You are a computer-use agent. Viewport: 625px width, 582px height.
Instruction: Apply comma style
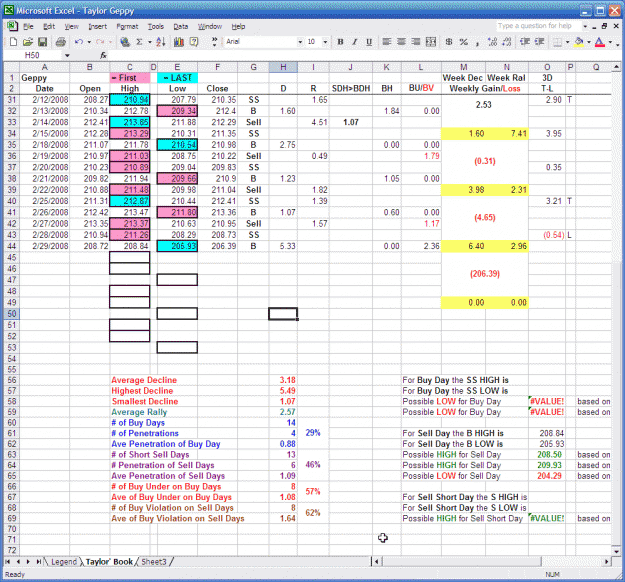pos(477,42)
